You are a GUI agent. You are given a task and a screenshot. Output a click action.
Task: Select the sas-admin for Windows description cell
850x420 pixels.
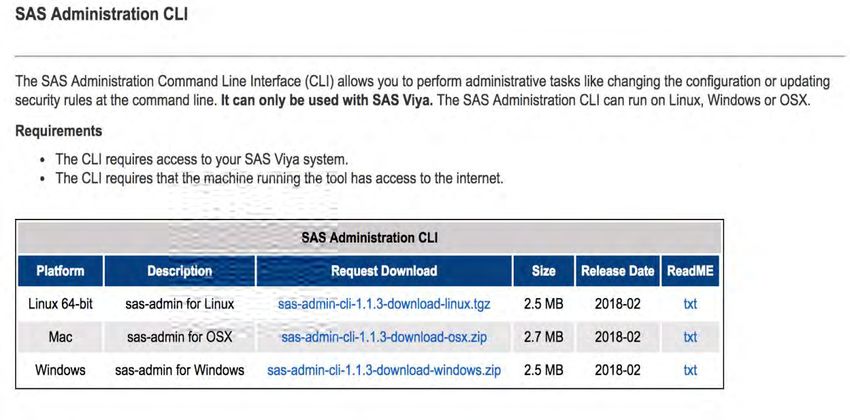[x=179, y=371]
